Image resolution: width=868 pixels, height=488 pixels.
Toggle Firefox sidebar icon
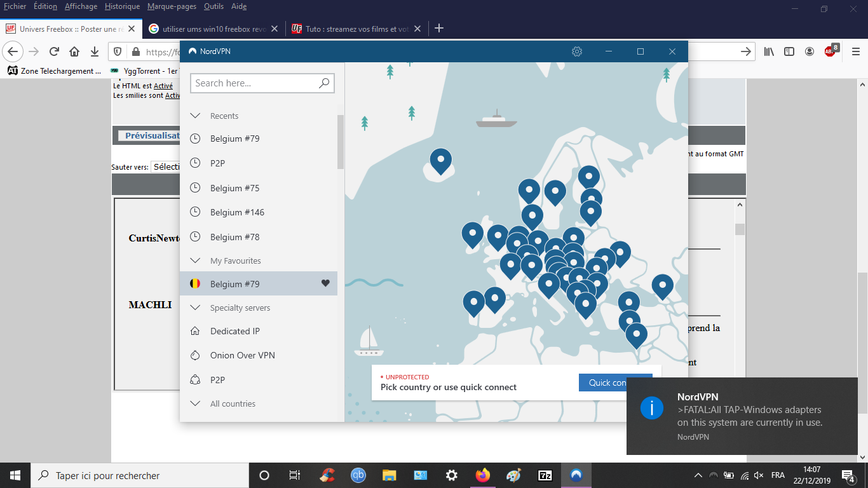[x=789, y=51]
